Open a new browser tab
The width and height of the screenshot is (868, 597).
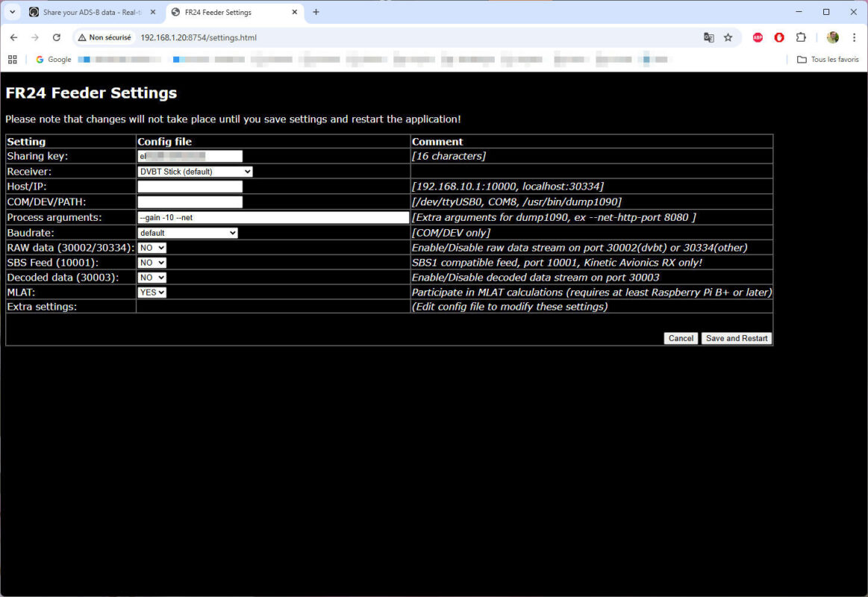(316, 12)
